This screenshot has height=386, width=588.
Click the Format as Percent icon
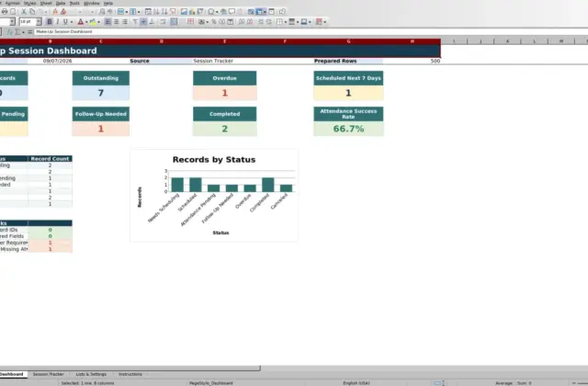[x=214, y=22]
